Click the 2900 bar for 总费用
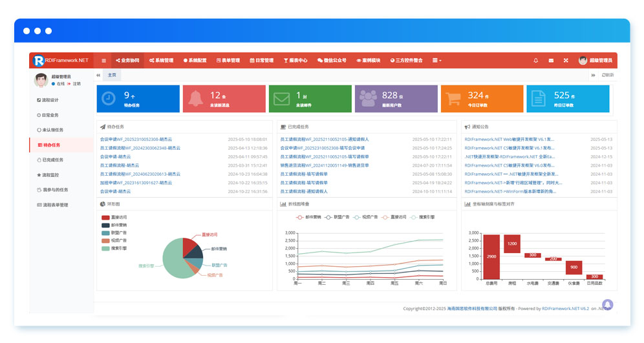 (491, 256)
